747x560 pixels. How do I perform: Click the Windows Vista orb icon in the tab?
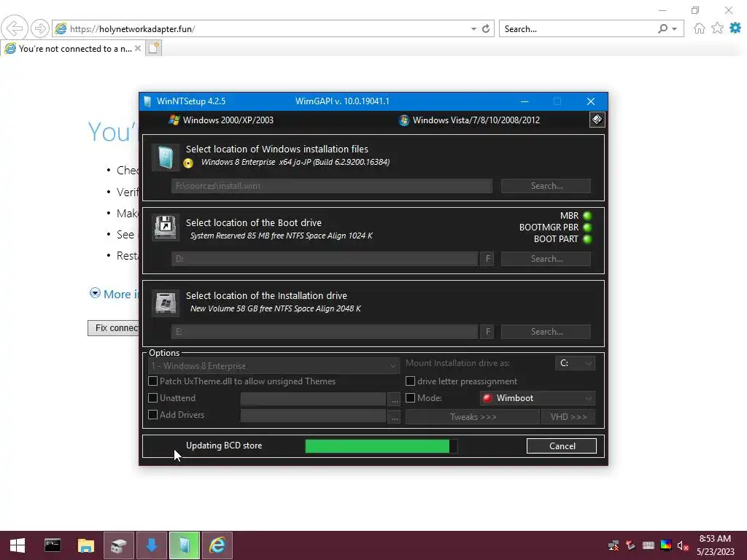click(x=404, y=120)
